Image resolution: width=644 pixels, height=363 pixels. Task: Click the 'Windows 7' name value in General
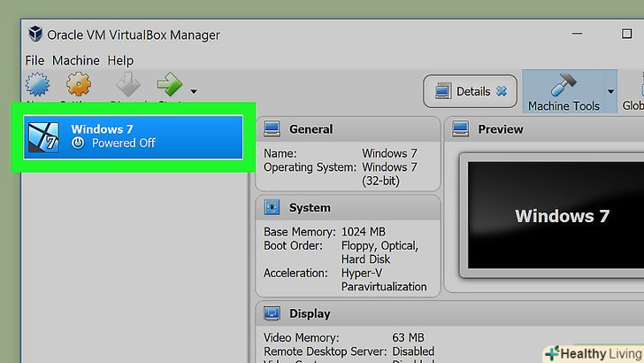389,153
